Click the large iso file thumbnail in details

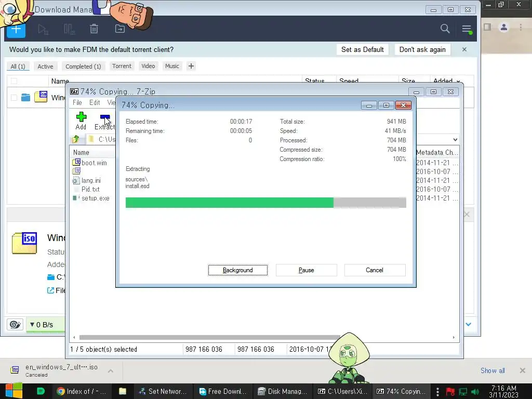pyautogui.click(x=24, y=243)
